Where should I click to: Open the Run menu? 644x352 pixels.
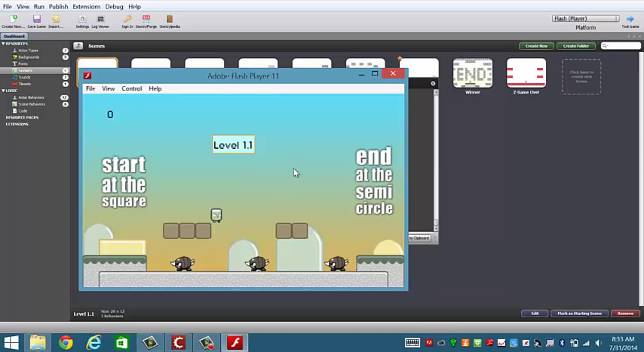[x=39, y=6]
